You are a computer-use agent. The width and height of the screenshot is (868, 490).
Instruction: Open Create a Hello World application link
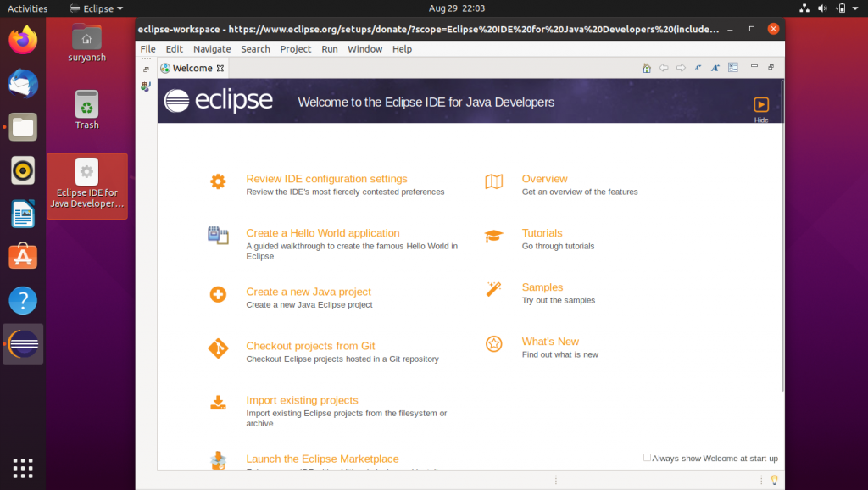322,233
